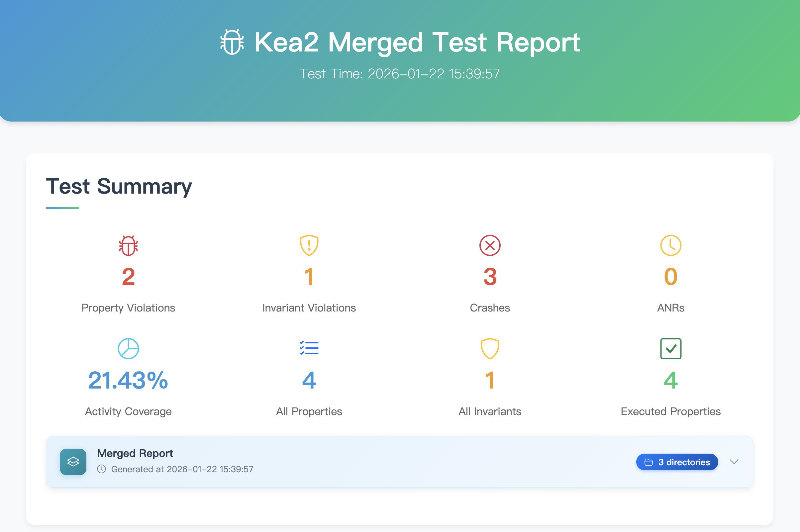Click the bug icon in report header
The width and height of the screenshot is (800, 532).
point(232,42)
